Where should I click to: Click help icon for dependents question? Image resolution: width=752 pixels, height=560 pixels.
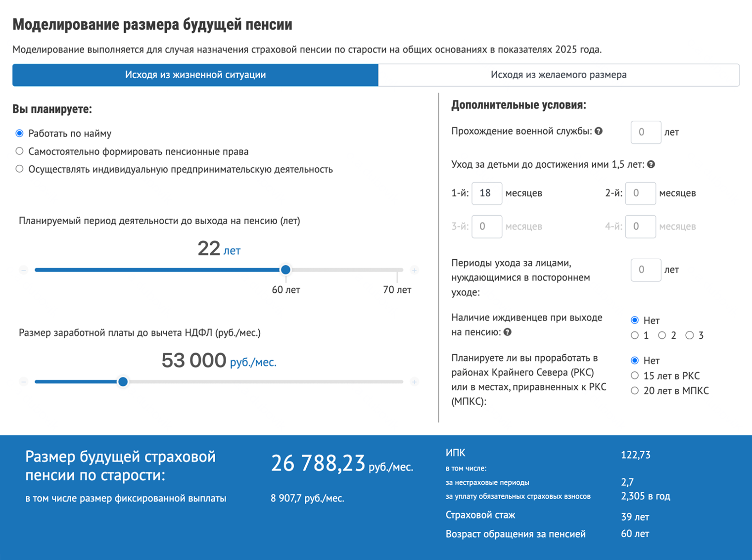[x=507, y=332]
